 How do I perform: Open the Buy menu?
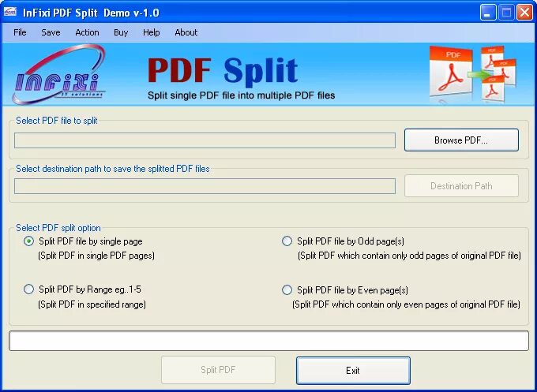121,32
